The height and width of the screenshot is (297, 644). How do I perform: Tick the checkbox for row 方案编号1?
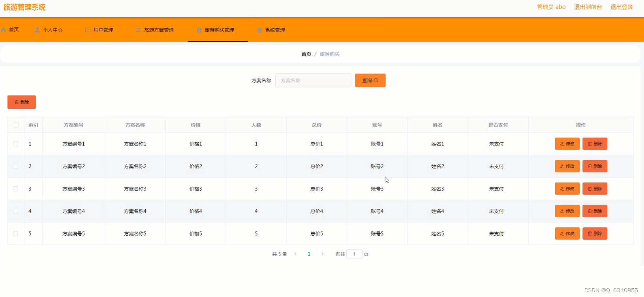(16, 144)
